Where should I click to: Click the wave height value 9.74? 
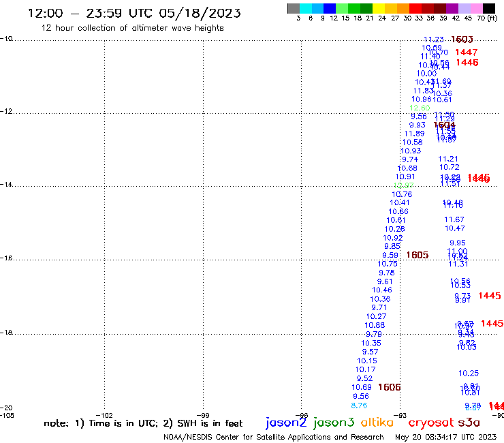coord(410,159)
